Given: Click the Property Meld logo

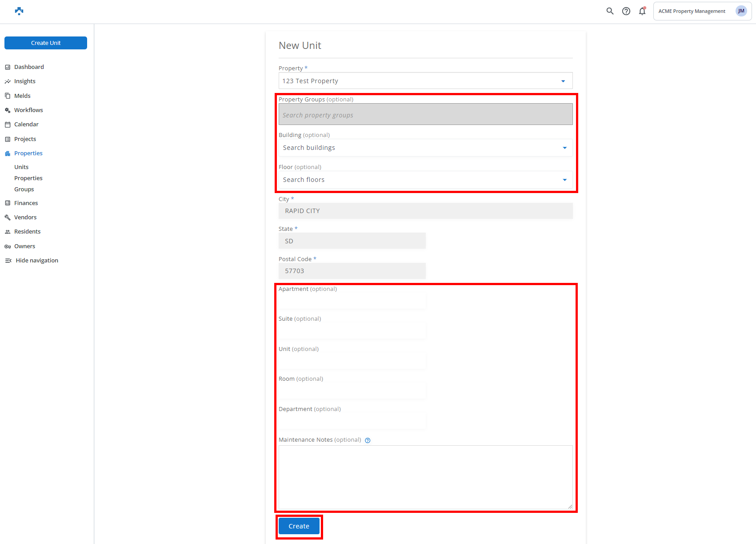Looking at the screenshot, I should [19, 11].
